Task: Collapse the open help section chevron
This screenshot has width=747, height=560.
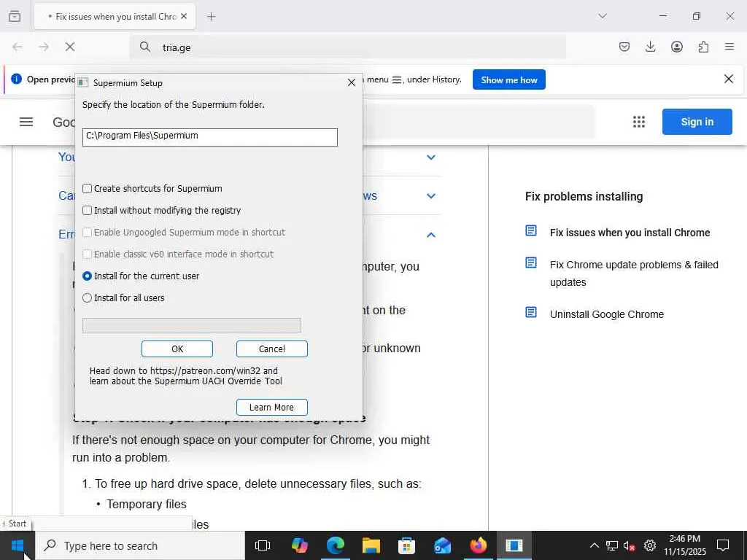Action: coord(430,234)
